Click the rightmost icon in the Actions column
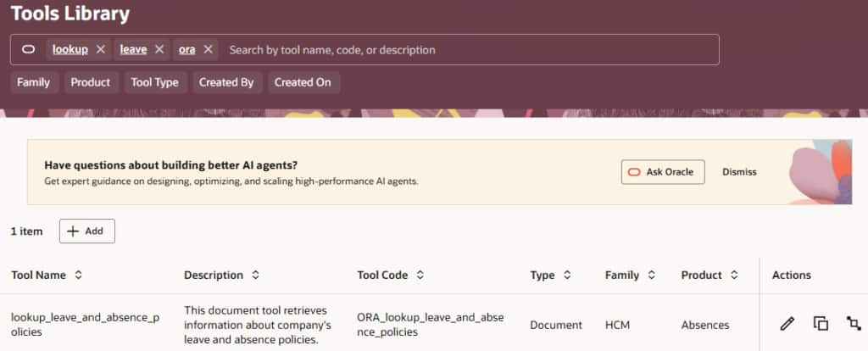 853,323
